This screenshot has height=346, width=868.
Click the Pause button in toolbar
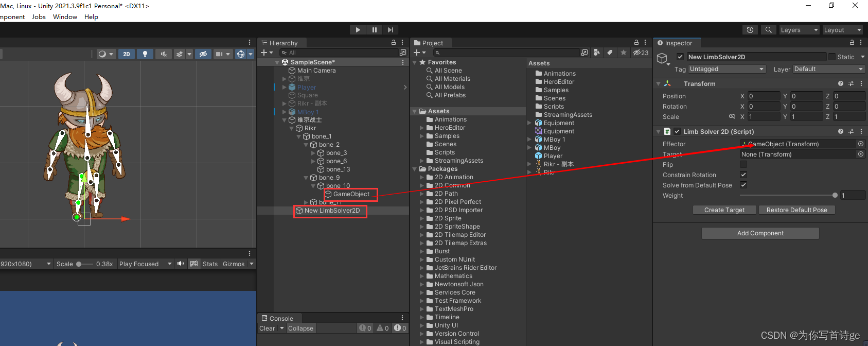point(374,30)
